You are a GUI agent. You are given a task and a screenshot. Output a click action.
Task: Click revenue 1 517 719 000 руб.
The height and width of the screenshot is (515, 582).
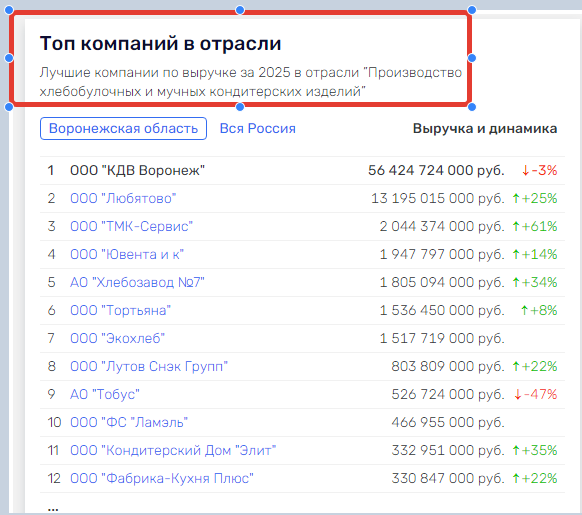[x=442, y=338]
